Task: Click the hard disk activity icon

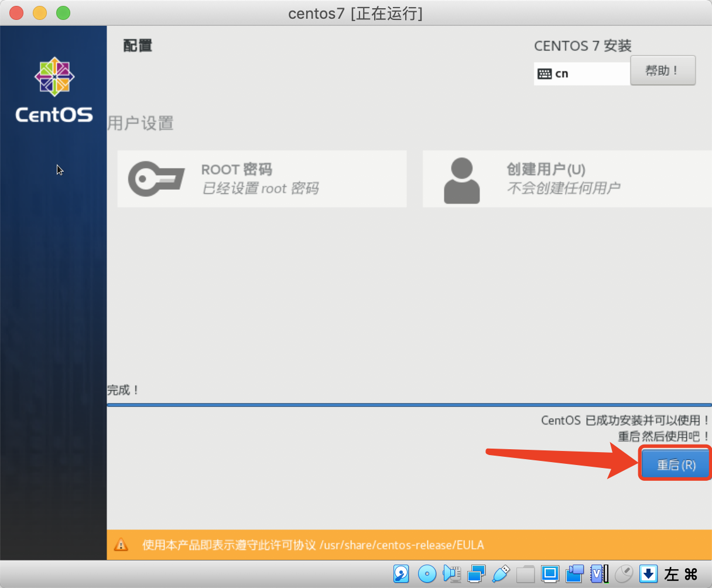Action: tap(401, 573)
